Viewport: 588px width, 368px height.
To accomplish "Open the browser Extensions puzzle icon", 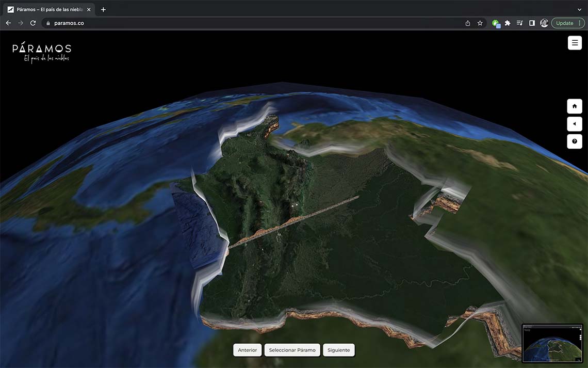I will (x=508, y=23).
